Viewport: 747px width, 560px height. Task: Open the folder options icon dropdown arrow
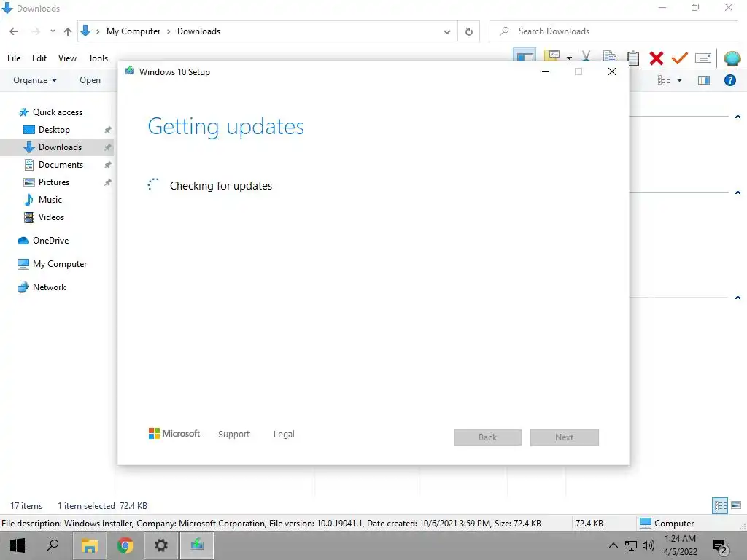[569, 58]
